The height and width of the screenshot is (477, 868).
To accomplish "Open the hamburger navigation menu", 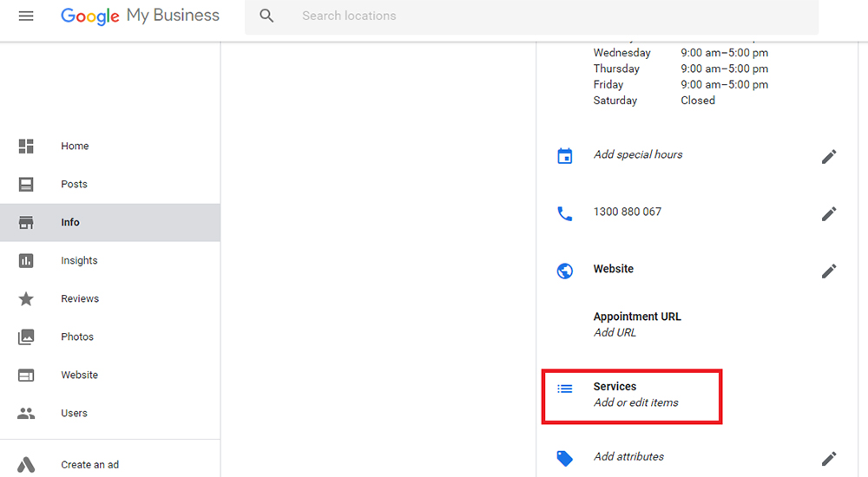I will [26, 16].
